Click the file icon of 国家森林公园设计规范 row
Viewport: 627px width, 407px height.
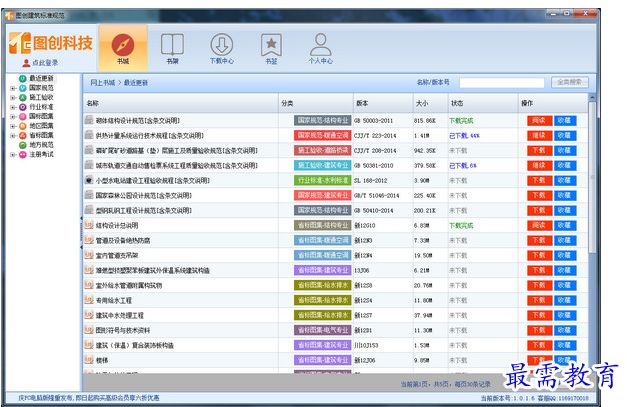pos(89,195)
